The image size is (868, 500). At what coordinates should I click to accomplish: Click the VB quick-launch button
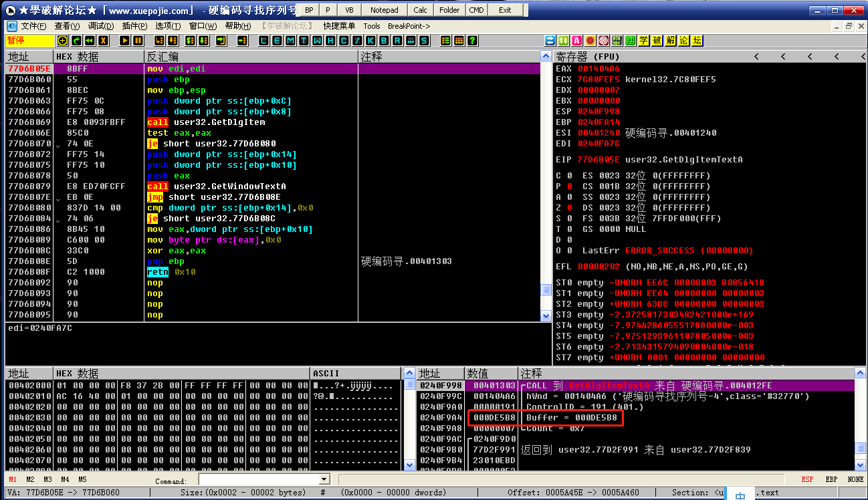[x=349, y=10]
